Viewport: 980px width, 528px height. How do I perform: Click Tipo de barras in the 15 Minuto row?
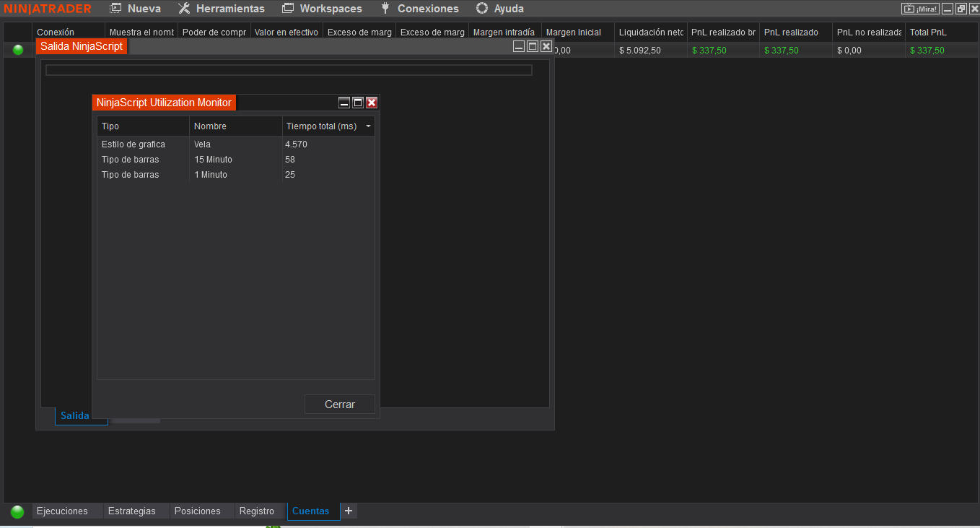pos(130,160)
